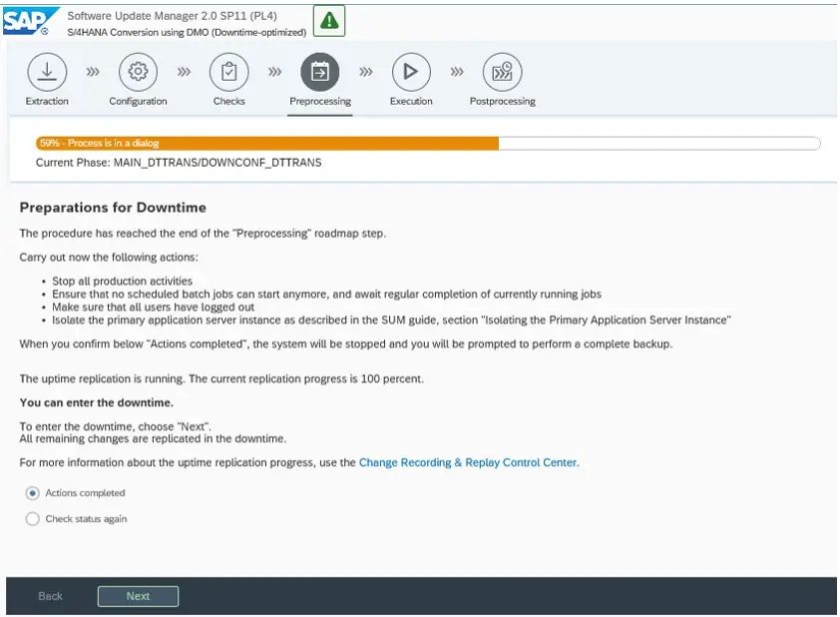This screenshot has width=840, height=617.
Task: Click the Current Phase MAIN_DTTRANS/DOWNCONF_DTTRANS text
Action: (179, 163)
